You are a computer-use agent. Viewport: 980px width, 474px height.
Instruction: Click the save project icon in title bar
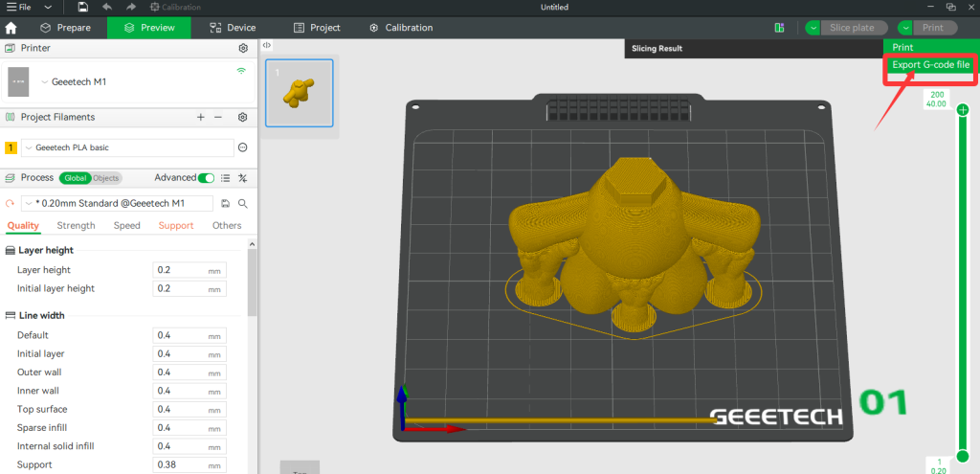pos(82,7)
